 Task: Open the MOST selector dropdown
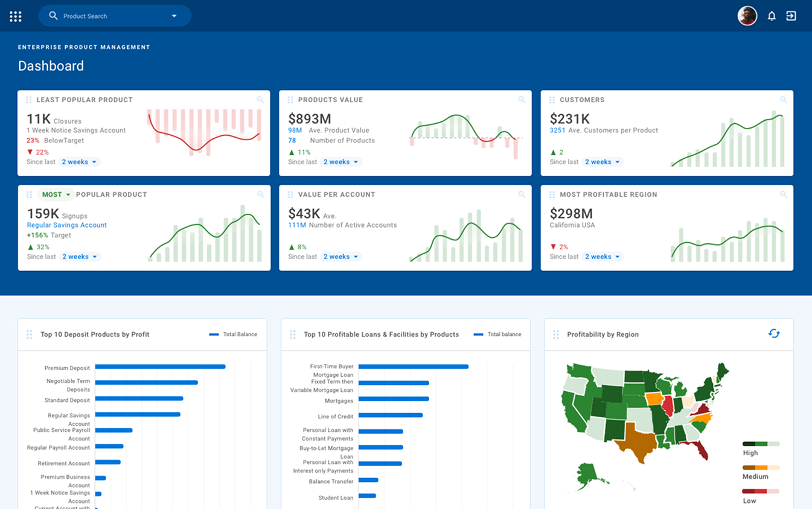pyautogui.click(x=56, y=194)
